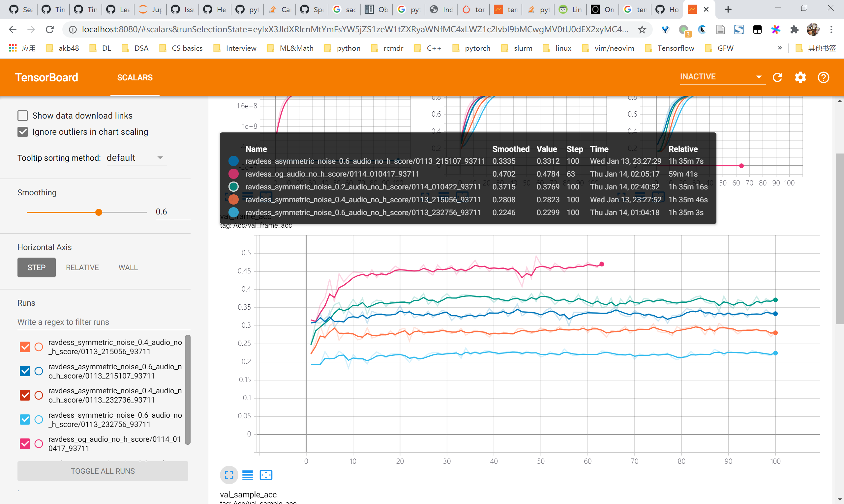Set horizontal axis to RELATIVE
This screenshot has width=844, height=504.
coord(82,267)
